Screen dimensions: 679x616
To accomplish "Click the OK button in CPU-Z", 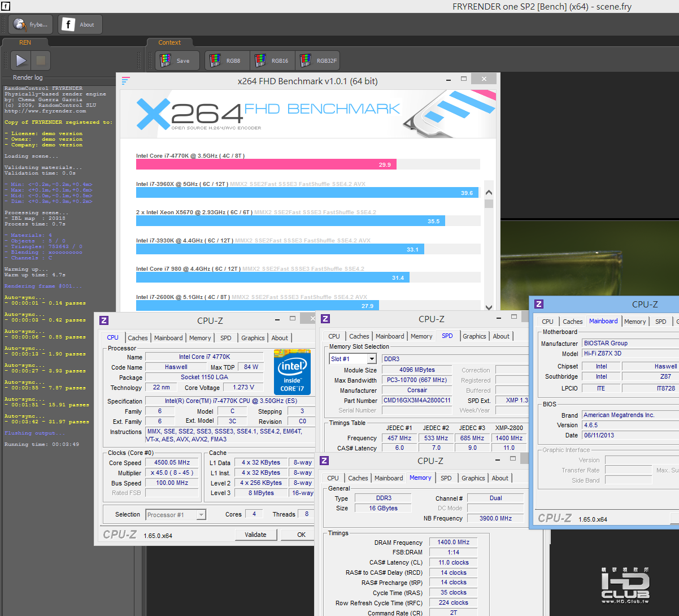I will point(302,535).
